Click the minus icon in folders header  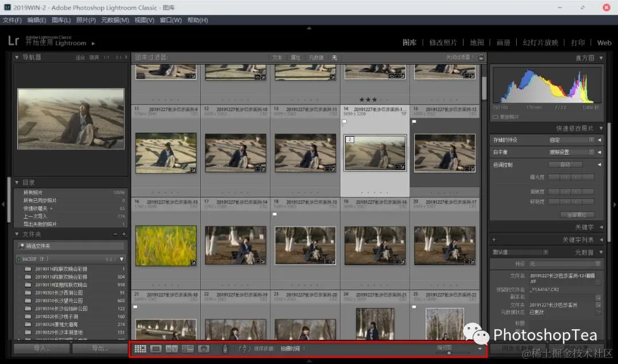[x=115, y=234]
